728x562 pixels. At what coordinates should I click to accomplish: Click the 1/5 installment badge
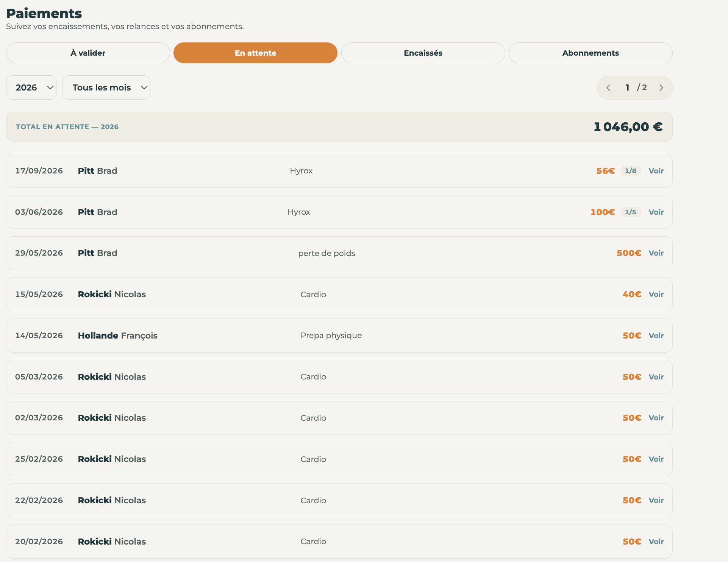(x=631, y=212)
